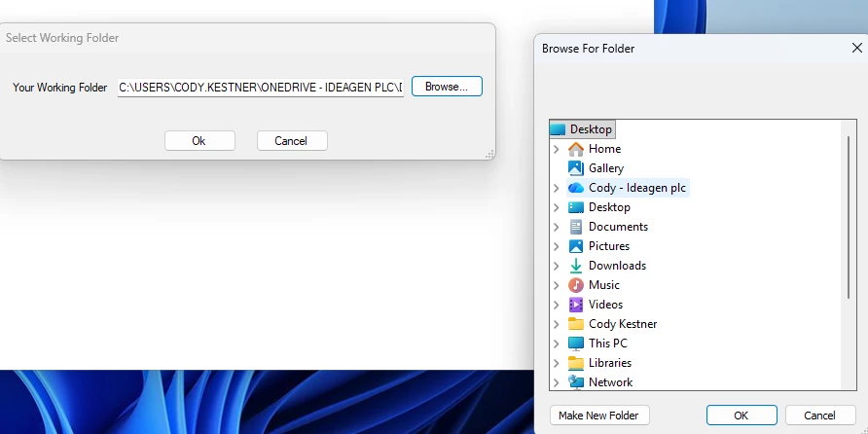
Task: Select the Home tree label
Action: 604,149
